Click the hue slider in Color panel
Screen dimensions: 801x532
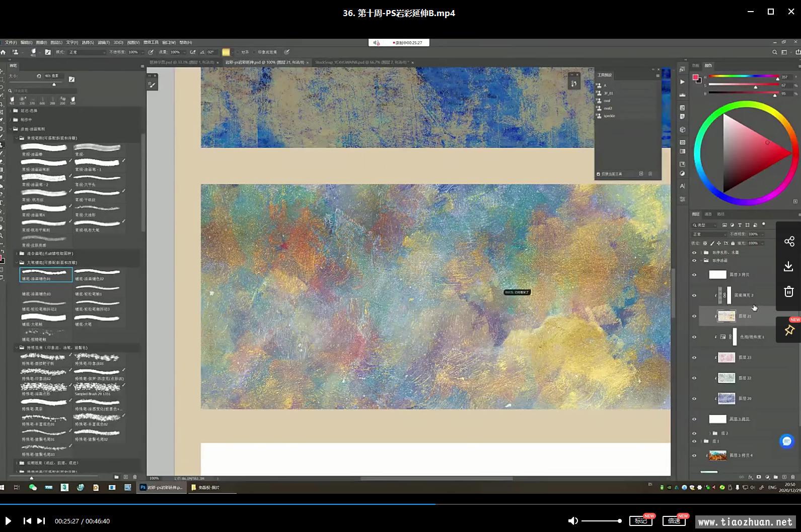pos(743,77)
